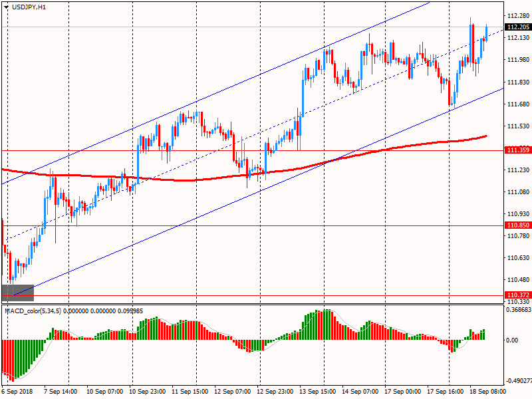Select the red level label 110.372
The height and width of the screenshot is (399, 532).
click(x=518, y=295)
